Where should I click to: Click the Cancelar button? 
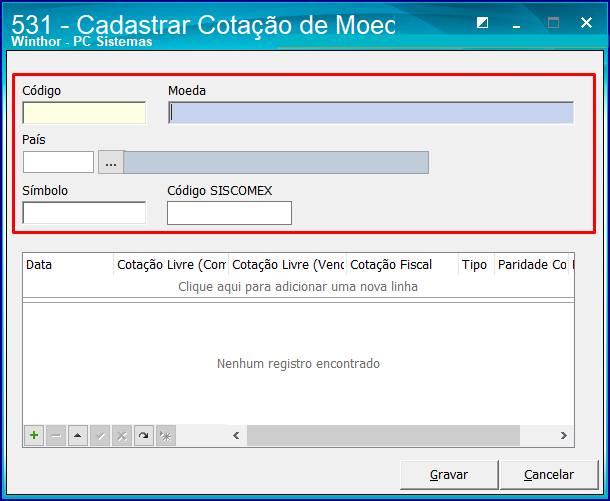pos(549,475)
